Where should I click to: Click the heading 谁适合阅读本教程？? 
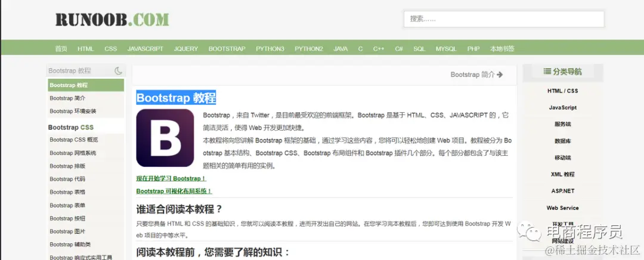179,209
